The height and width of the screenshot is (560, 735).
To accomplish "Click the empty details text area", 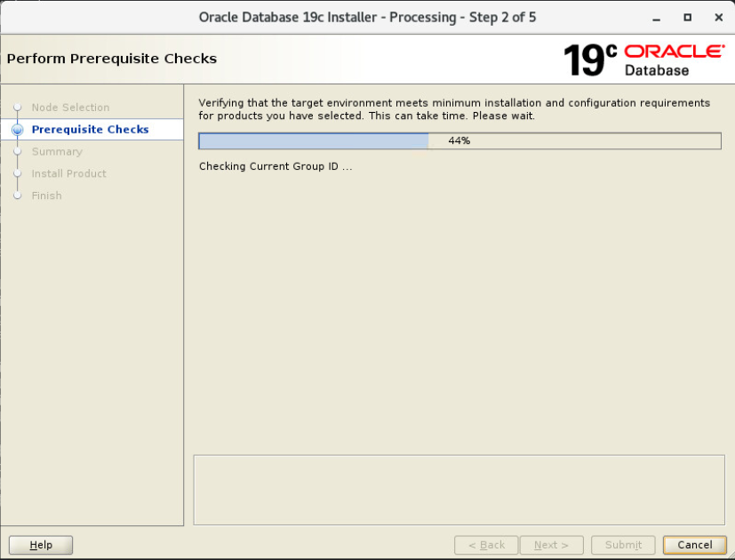I will click(x=459, y=490).
